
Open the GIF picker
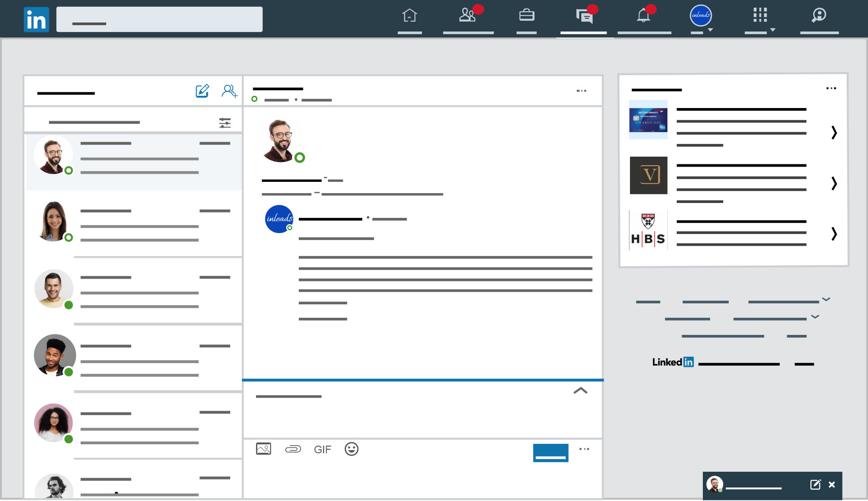(322, 449)
